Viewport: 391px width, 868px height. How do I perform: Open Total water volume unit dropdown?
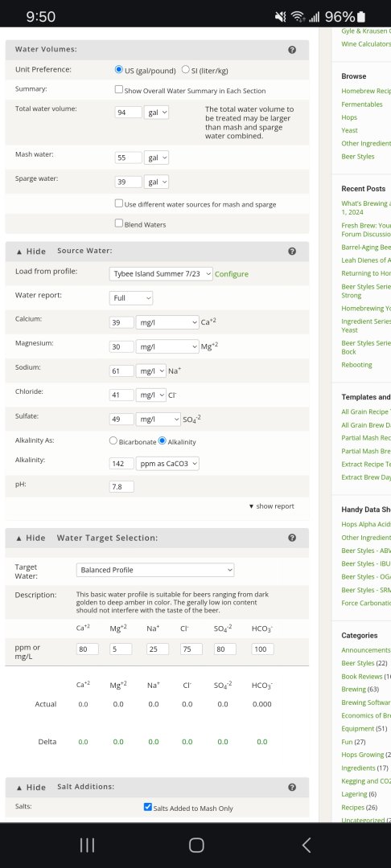tap(157, 113)
